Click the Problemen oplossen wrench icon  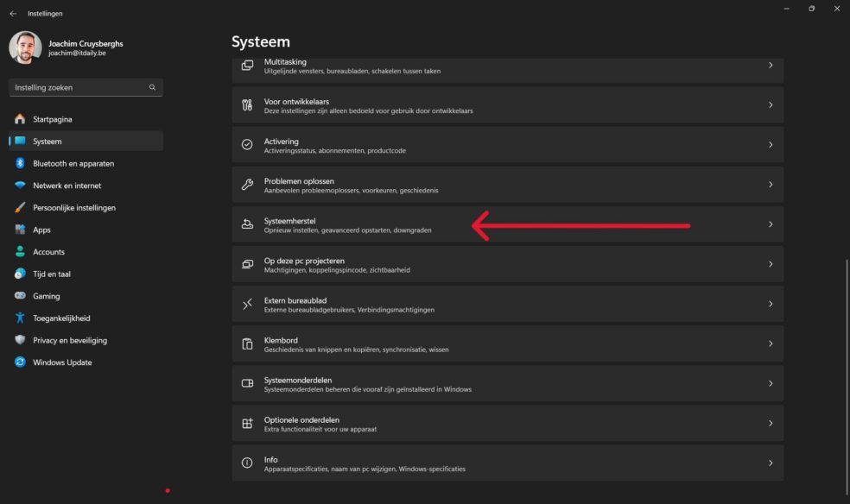tap(247, 185)
